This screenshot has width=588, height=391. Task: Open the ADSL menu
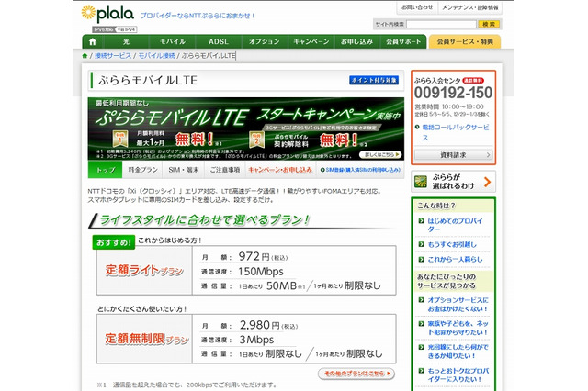(x=219, y=41)
